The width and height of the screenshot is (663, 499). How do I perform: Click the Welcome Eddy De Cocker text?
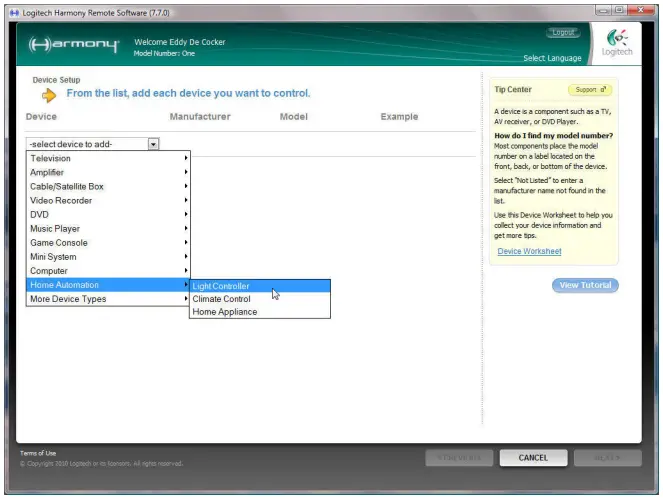(x=180, y=42)
